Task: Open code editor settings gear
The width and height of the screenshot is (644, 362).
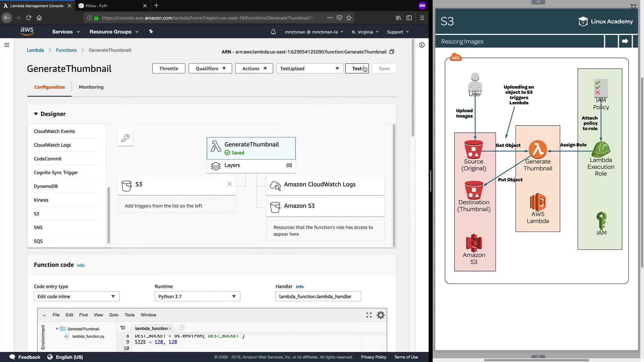Action: (380, 315)
